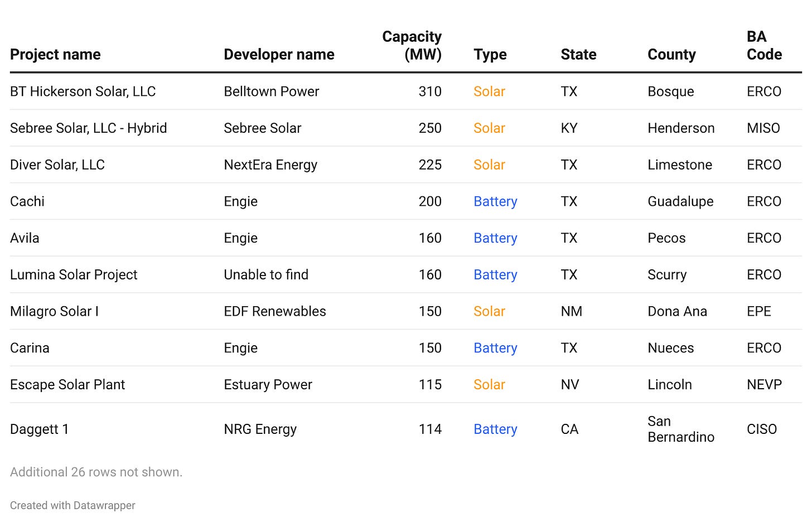The width and height of the screenshot is (812, 522).
Task: Click the 'Developer name' column header
Action: pyautogui.click(x=279, y=55)
